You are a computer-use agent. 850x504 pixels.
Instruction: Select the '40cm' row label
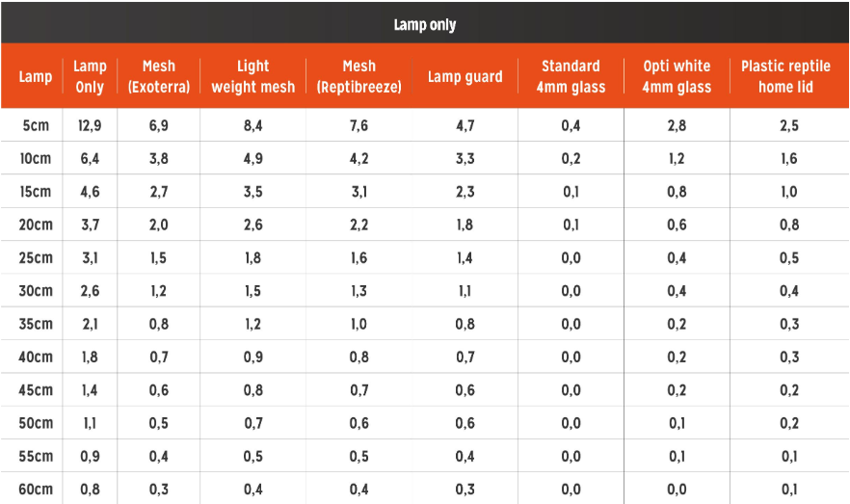click(36, 358)
